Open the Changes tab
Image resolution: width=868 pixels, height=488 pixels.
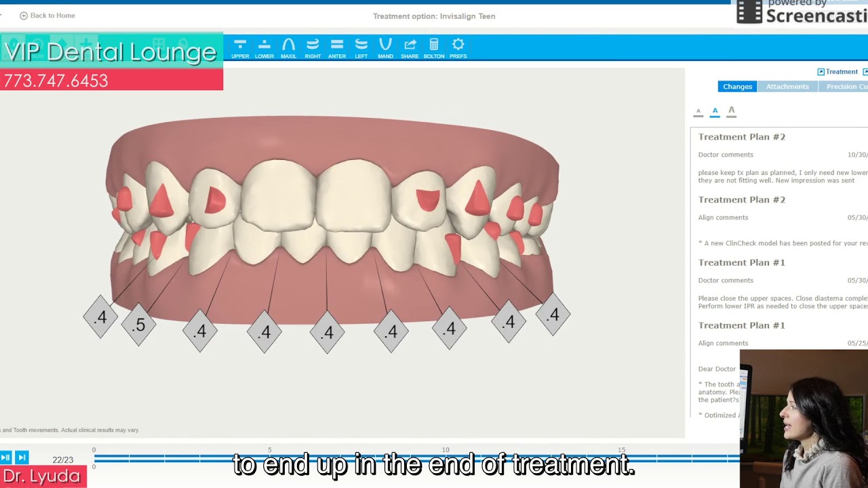[x=737, y=87]
